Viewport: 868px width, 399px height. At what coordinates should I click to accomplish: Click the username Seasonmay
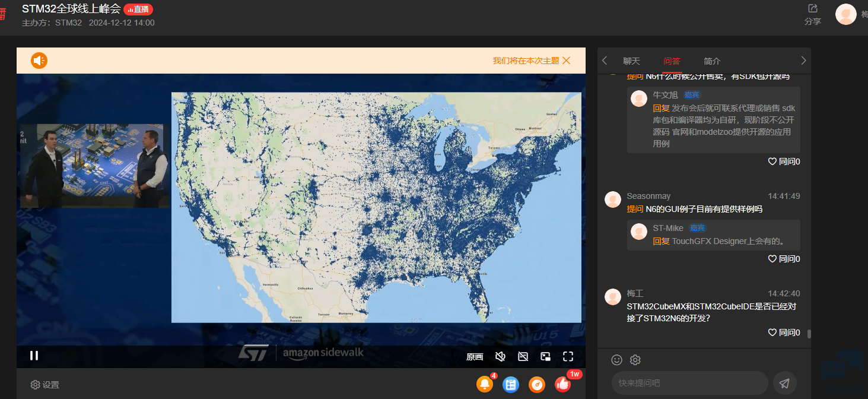click(x=648, y=196)
